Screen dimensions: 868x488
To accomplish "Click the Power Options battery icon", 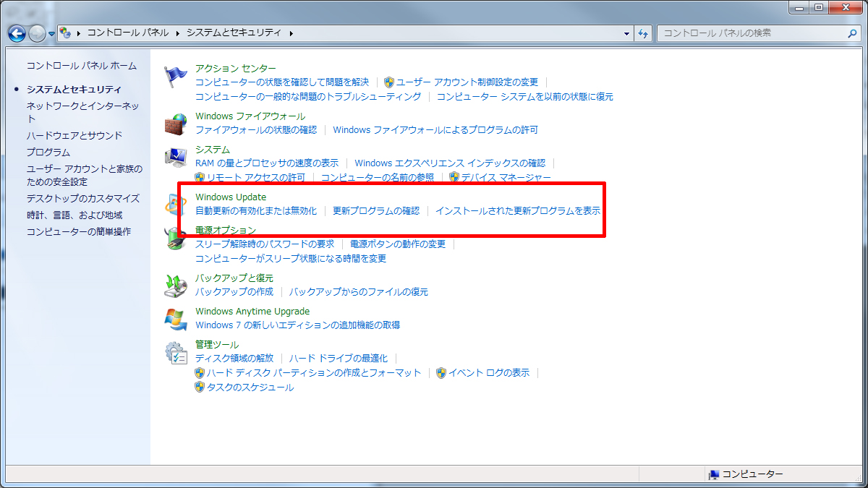I will click(174, 239).
